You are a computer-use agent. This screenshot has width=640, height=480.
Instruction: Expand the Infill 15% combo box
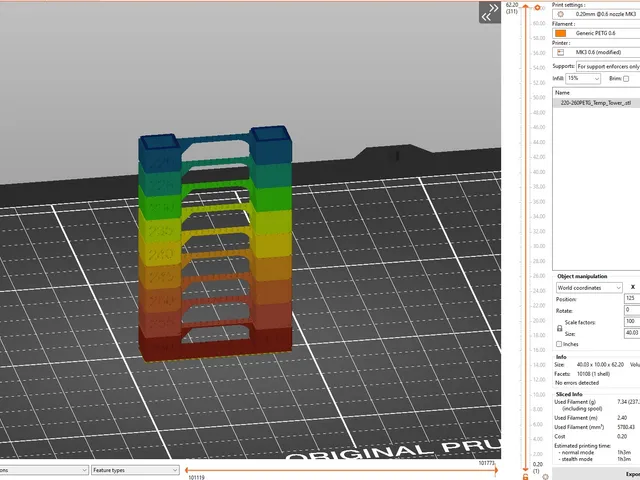tap(583, 78)
